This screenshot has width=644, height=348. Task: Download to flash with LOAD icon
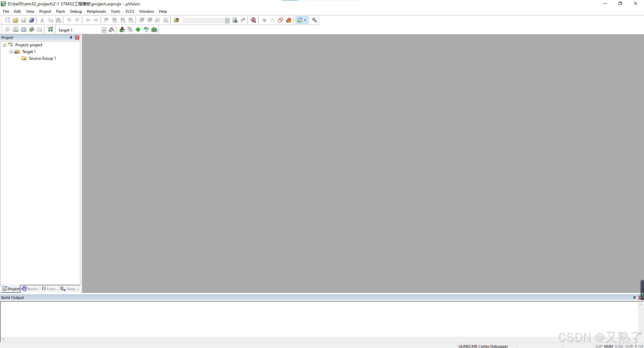(x=50, y=30)
